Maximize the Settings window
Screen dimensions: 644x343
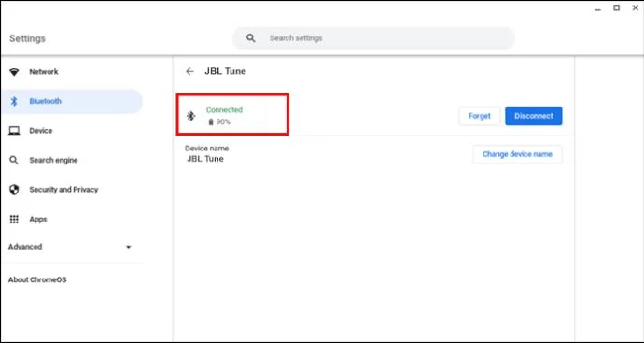[x=617, y=7]
